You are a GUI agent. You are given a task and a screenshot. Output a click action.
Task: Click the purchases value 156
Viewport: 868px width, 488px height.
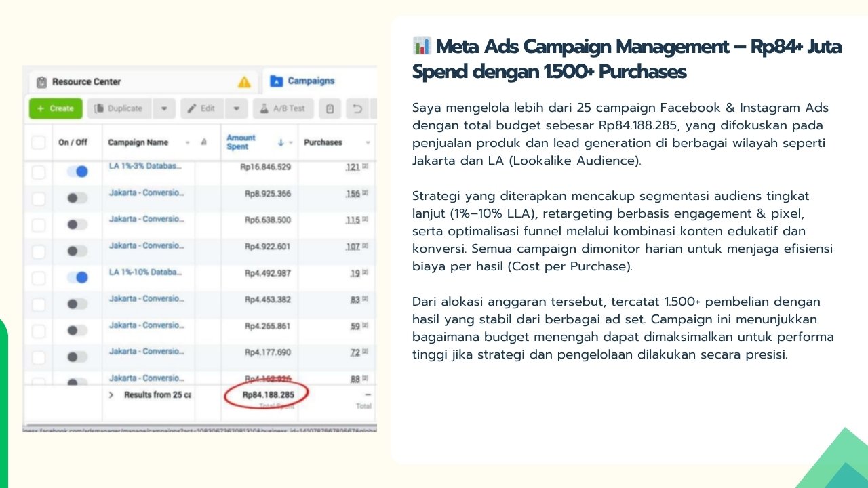(353, 194)
